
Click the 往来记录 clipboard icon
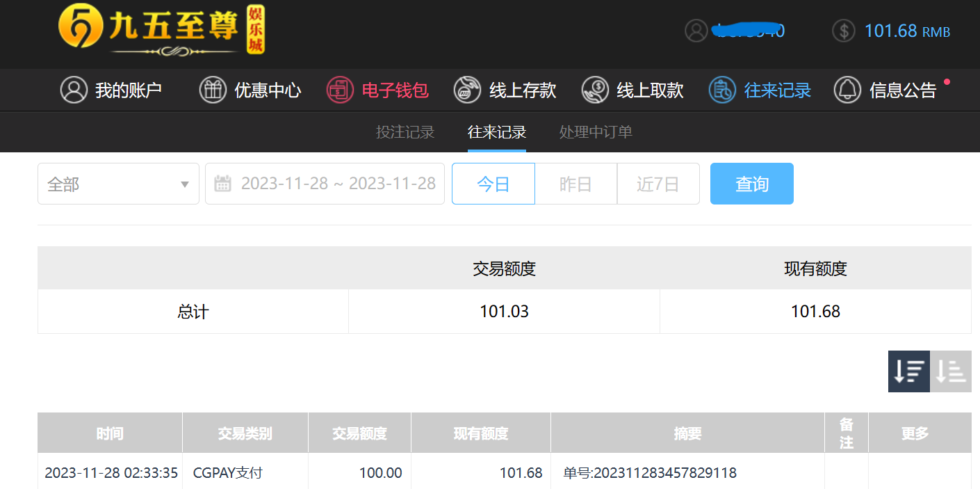(x=722, y=90)
